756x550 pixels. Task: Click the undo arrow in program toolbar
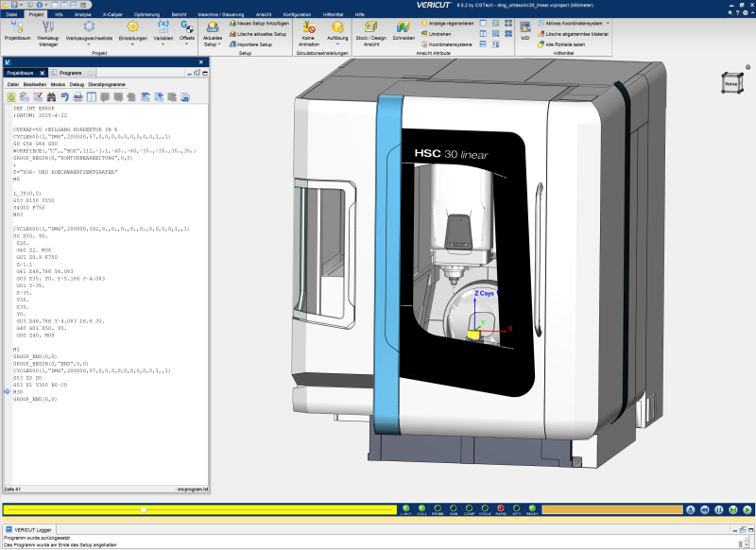click(x=64, y=97)
